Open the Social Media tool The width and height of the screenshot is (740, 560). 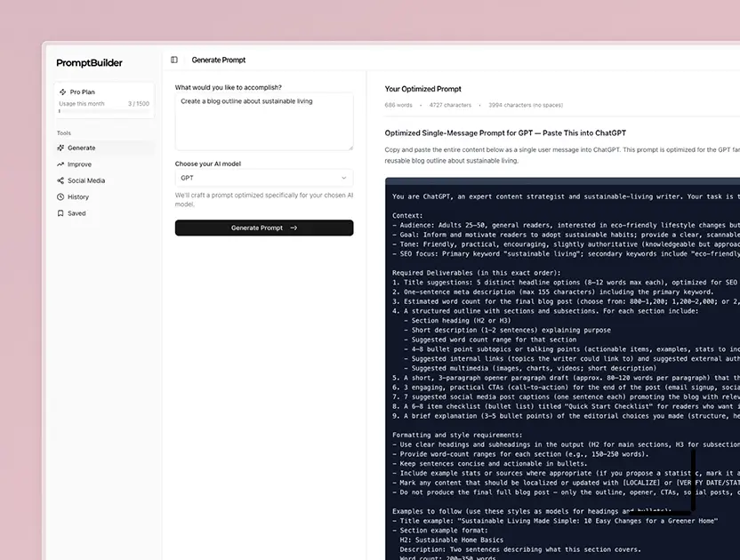click(105, 180)
